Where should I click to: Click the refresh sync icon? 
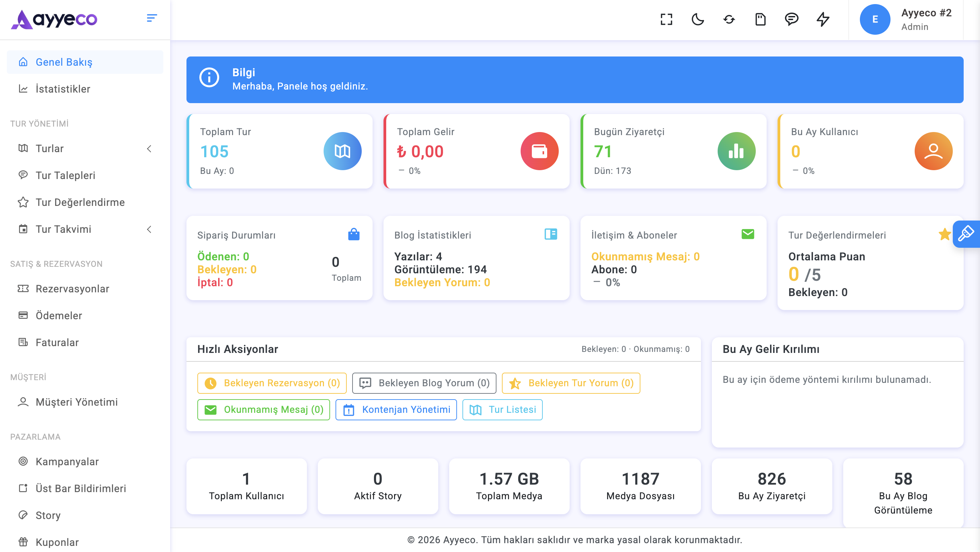(x=729, y=19)
